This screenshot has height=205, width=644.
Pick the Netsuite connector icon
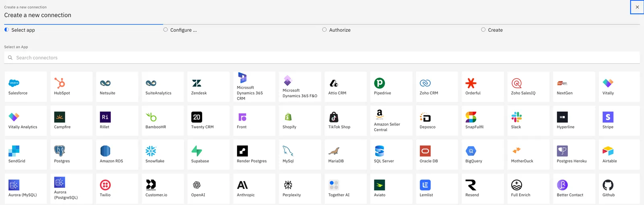coord(105,83)
